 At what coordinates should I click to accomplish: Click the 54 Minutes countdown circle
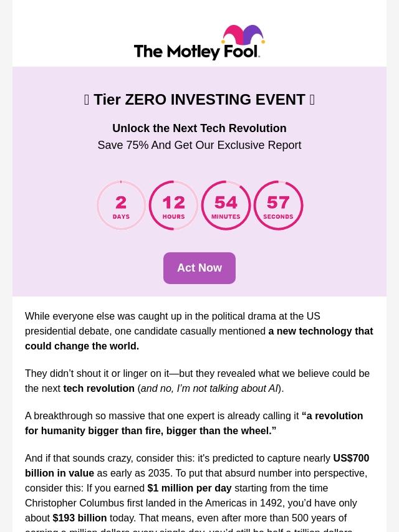click(x=226, y=206)
